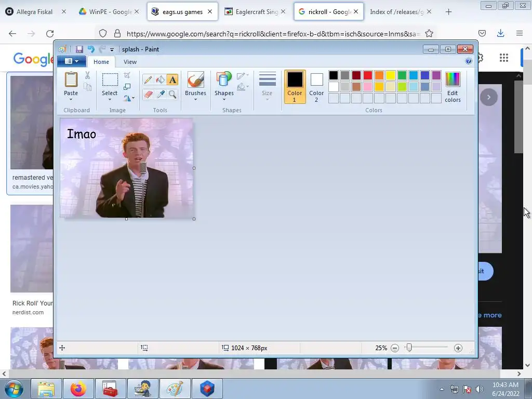Click the Cut scissors icon

87,75
